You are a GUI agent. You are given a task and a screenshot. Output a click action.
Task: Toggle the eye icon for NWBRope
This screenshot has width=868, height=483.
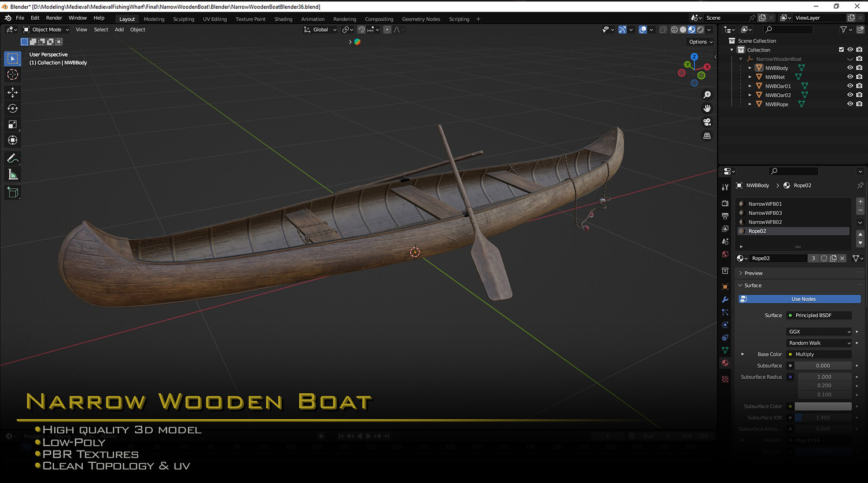[850, 104]
